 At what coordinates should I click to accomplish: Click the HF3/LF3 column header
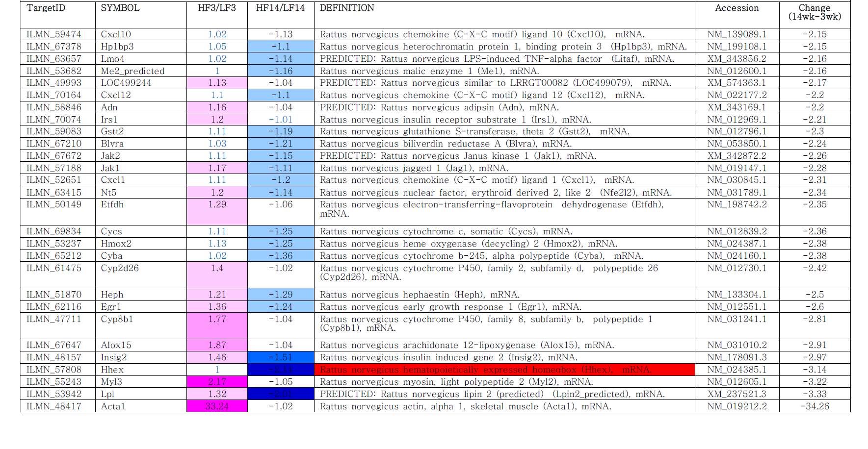pyautogui.click(x=217, y=15)
